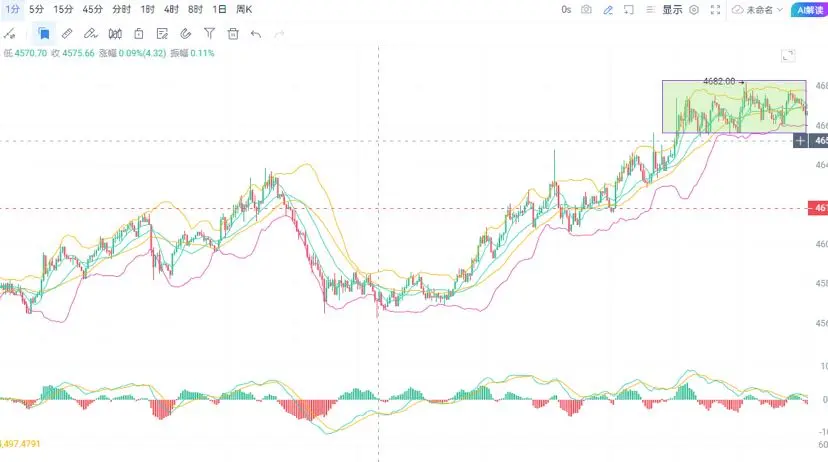Click the 4682.00 high price label
Image resolution: width=828 pixels, height=462 pixels.
pos(719,81)
